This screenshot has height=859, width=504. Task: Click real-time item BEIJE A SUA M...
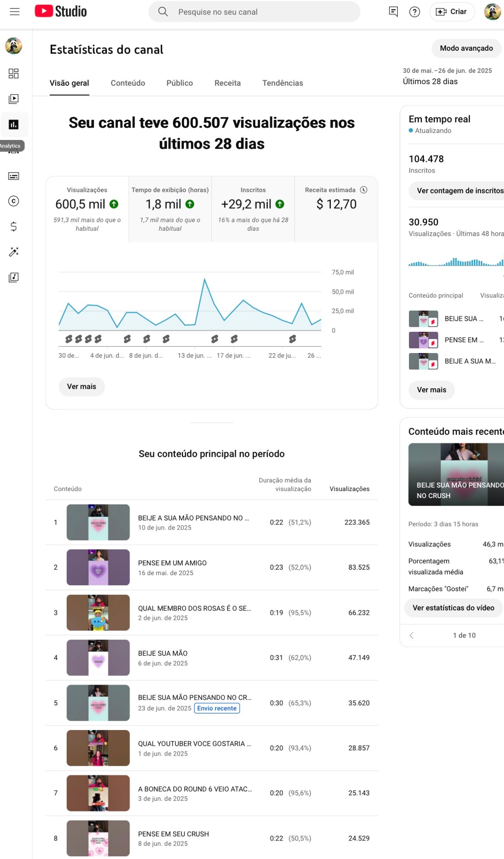click(x=456, y=361)
